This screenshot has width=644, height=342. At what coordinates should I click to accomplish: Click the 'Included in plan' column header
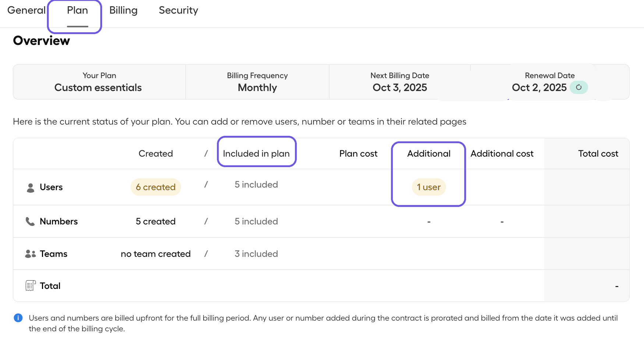tap(256, 154)
